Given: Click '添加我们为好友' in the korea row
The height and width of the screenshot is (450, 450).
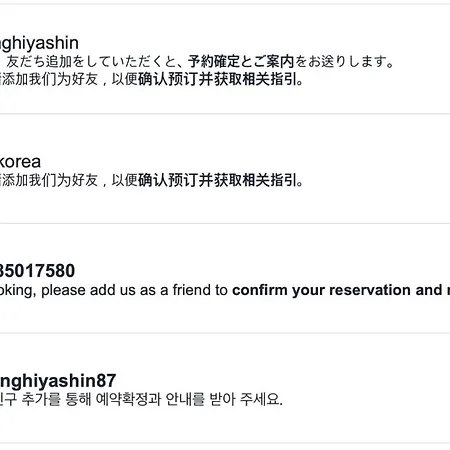Looking at the screenshot, I should (x=49, y=180).
